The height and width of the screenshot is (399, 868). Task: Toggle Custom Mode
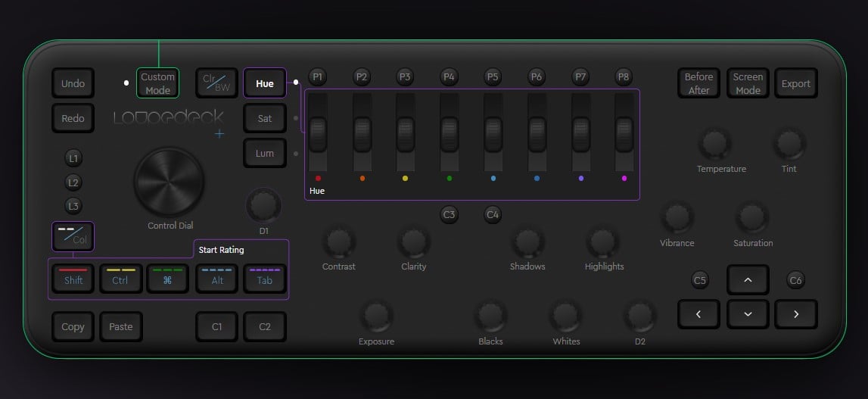click(157, 83)
